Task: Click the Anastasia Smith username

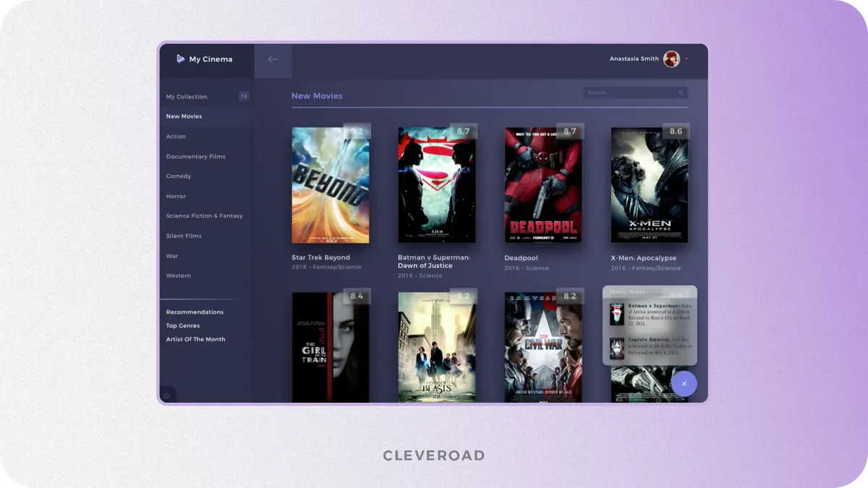Action: [634, 59]
